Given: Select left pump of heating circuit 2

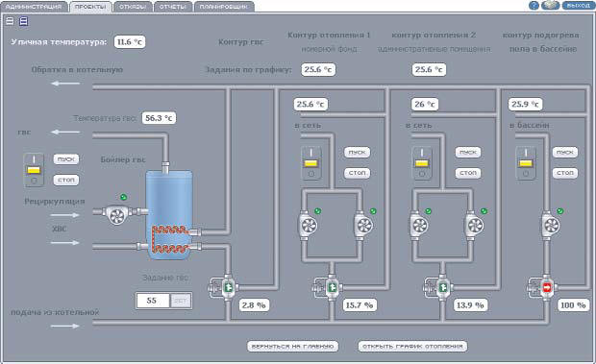Looking at the screenshot, I should [x=419, y=226].
